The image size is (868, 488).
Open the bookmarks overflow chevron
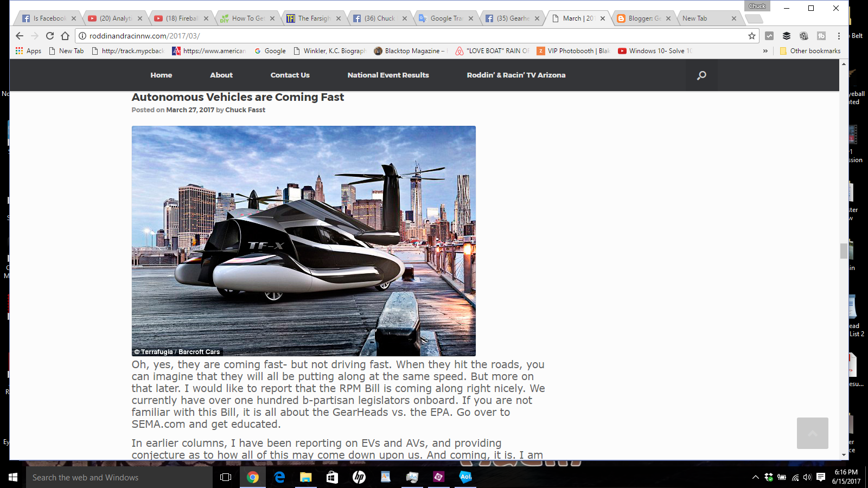click(x=765, y=50)
